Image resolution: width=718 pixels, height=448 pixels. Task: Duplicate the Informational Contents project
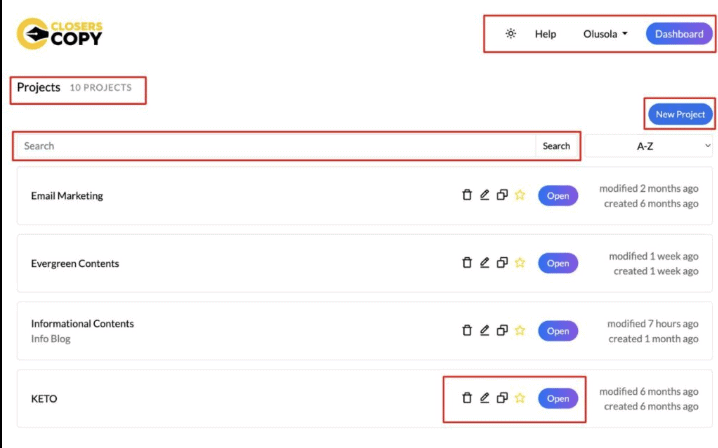[502, 331]
